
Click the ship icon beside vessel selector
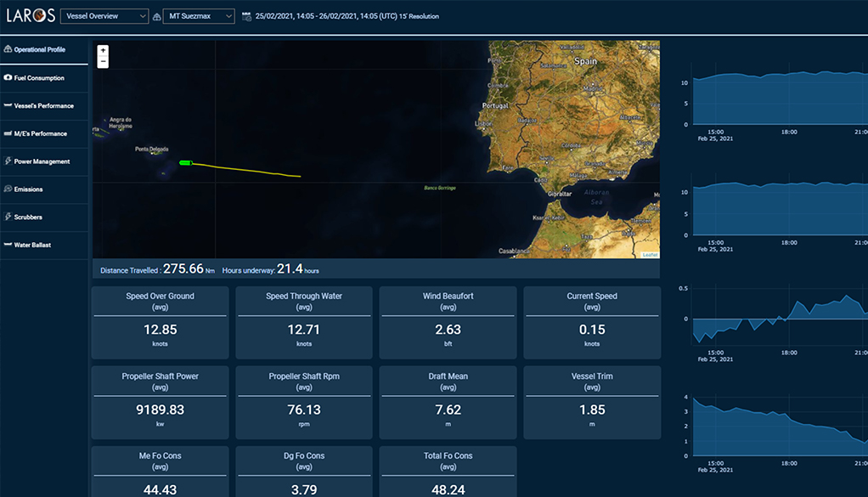(x=156, y=17)
